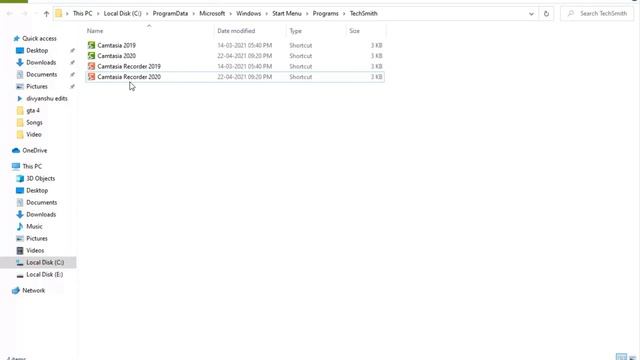Click folder icon in address bar

(x=59, y=13)
